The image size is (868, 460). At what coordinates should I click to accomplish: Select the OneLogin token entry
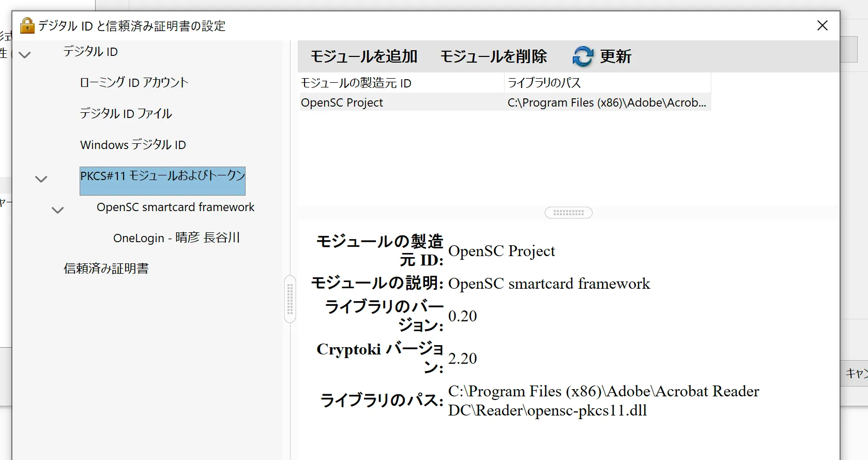(176, 238)
